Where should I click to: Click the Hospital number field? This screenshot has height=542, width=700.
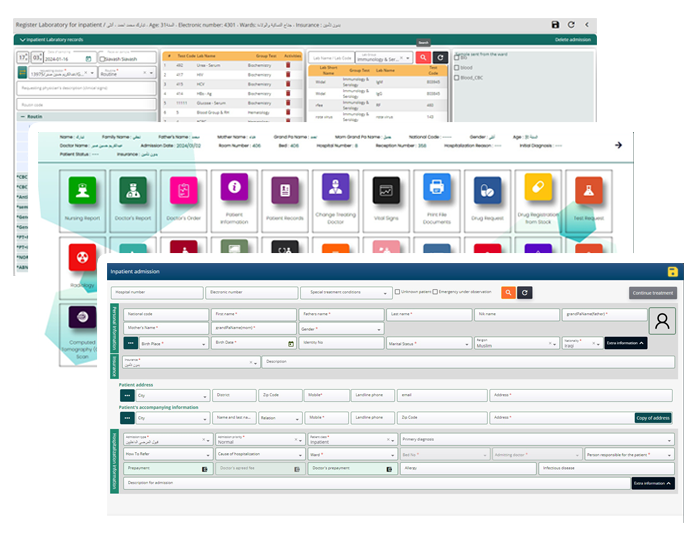[x=157, y=292]
